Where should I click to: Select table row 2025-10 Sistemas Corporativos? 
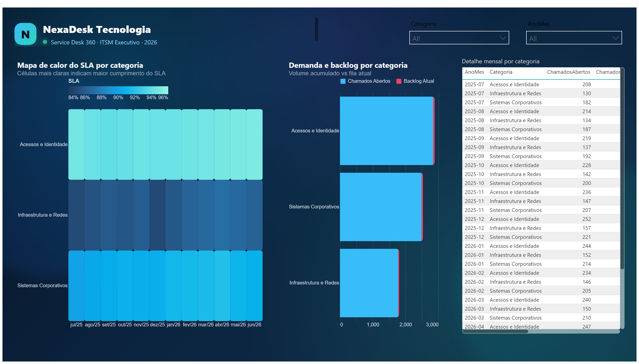point(541,183)
